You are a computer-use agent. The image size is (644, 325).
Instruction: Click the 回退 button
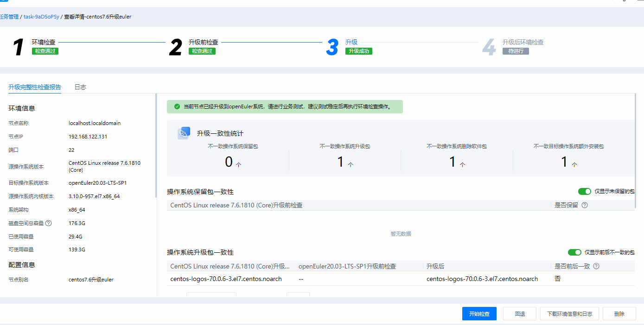520,313
